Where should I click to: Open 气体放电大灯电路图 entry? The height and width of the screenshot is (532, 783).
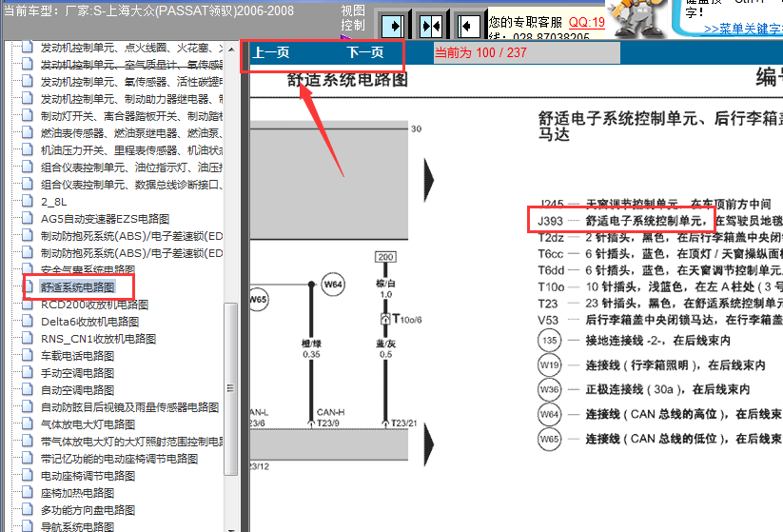coord(88,424)
